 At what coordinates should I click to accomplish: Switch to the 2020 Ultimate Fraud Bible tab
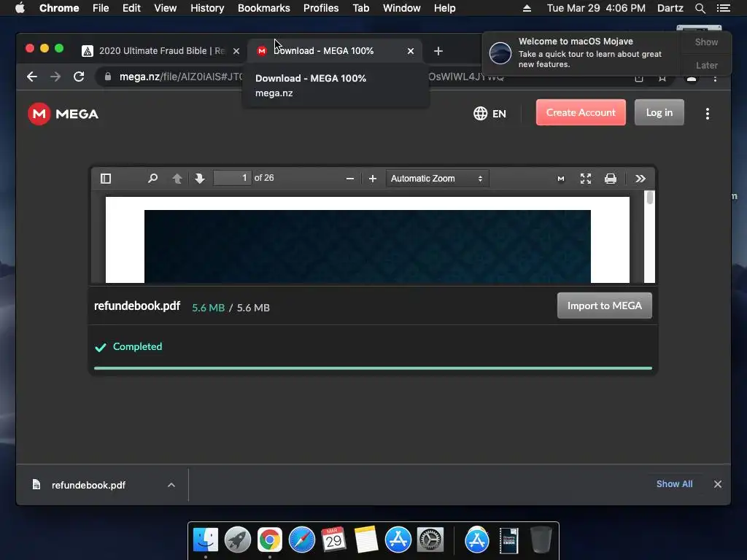pos(161,51)
